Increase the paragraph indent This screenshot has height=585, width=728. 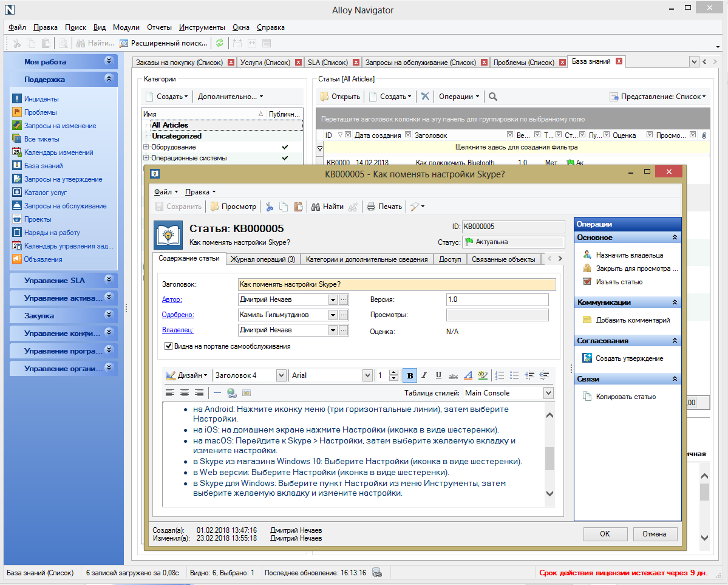pos(545,375)
